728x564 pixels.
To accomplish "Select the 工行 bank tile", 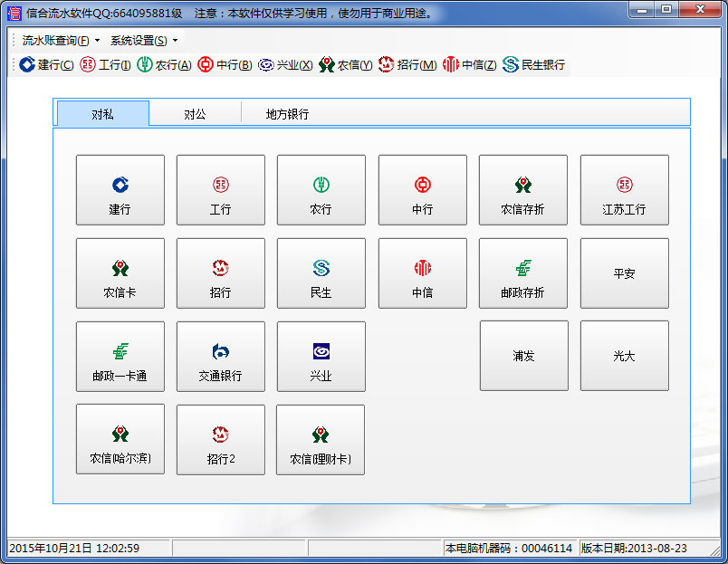I will pyautogui.click(x=221, y=190).
